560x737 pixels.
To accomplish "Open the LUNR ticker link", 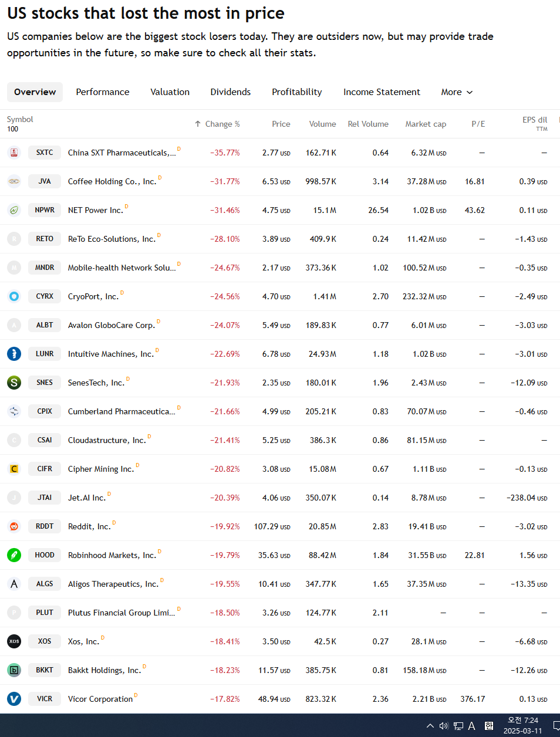I will pos(45,354).
